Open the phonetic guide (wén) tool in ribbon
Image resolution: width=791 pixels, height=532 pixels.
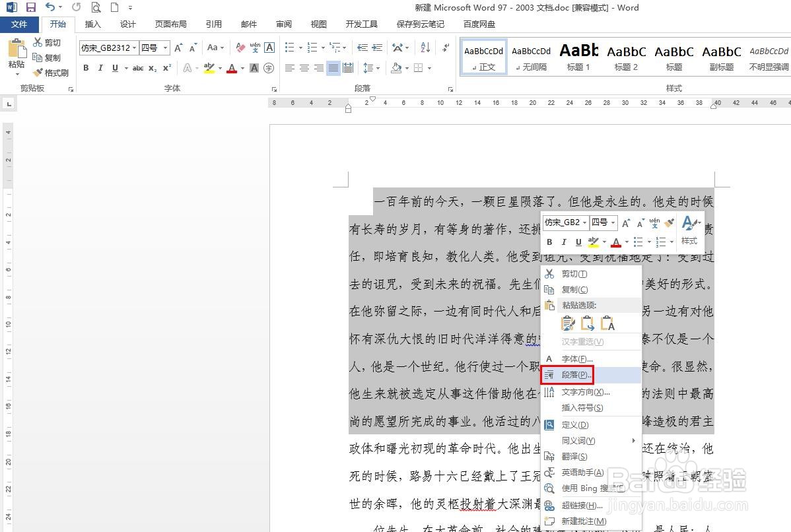tap(255, 48)
